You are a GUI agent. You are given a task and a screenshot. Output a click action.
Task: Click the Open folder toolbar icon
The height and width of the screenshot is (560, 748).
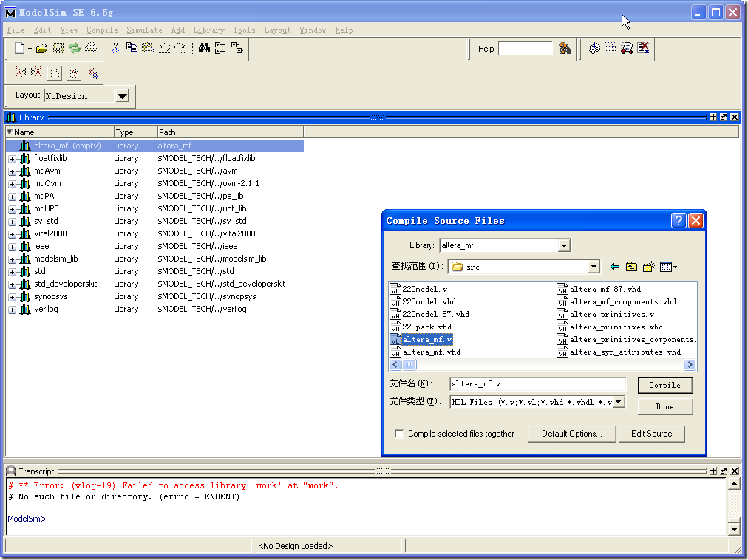pyautogui.click(x=41, y=49)
